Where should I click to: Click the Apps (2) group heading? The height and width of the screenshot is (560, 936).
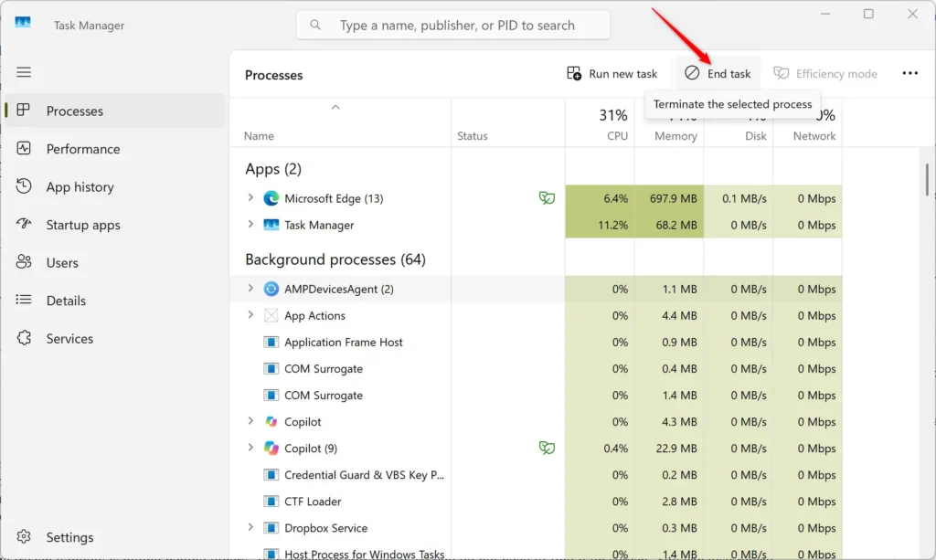[272, 169]
